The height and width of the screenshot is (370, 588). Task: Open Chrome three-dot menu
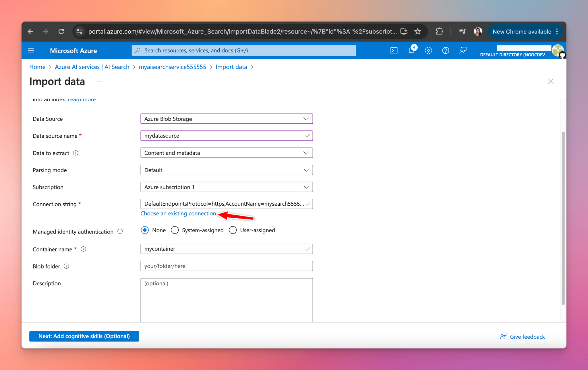(557, 32)
